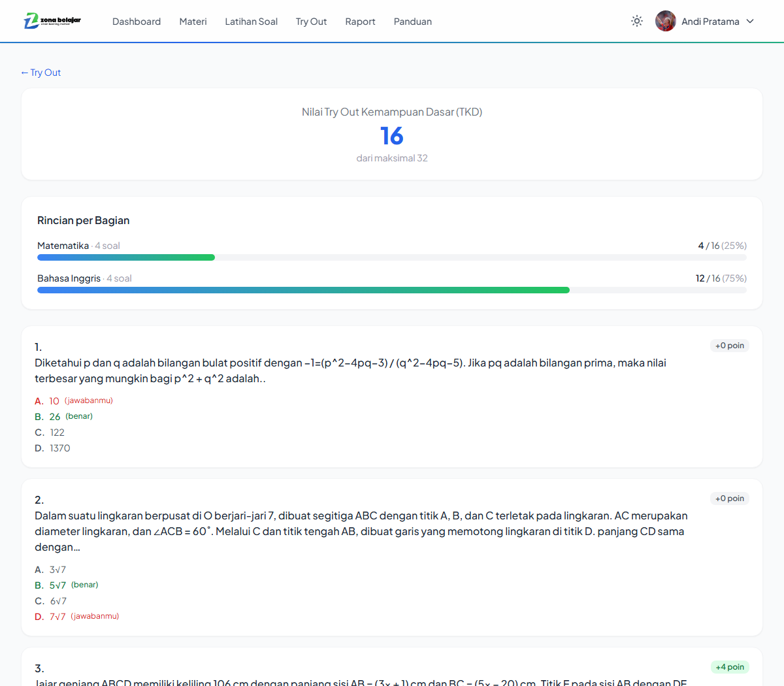784x686 pixels.
Task: Click the 'Nilai Try Out Kemampuan Dasar (TKD)' title
Action: pyautogui.click(x=392, y=112)
